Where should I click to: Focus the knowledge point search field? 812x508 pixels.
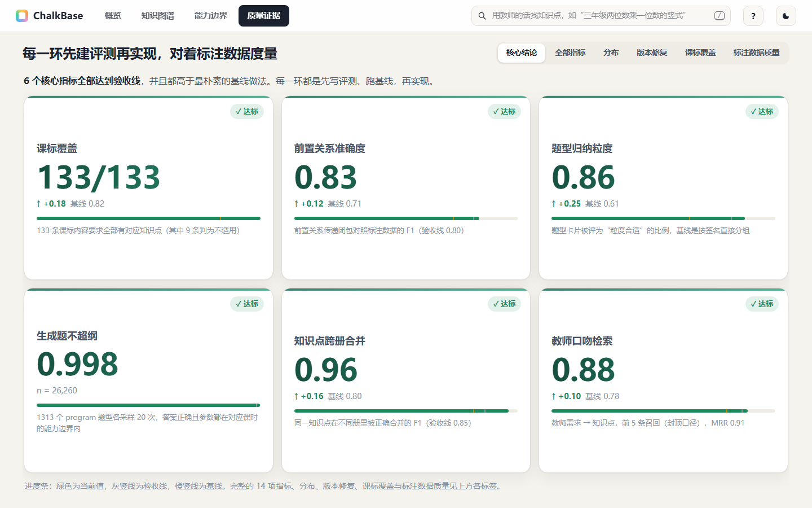[x=601, y=16]
